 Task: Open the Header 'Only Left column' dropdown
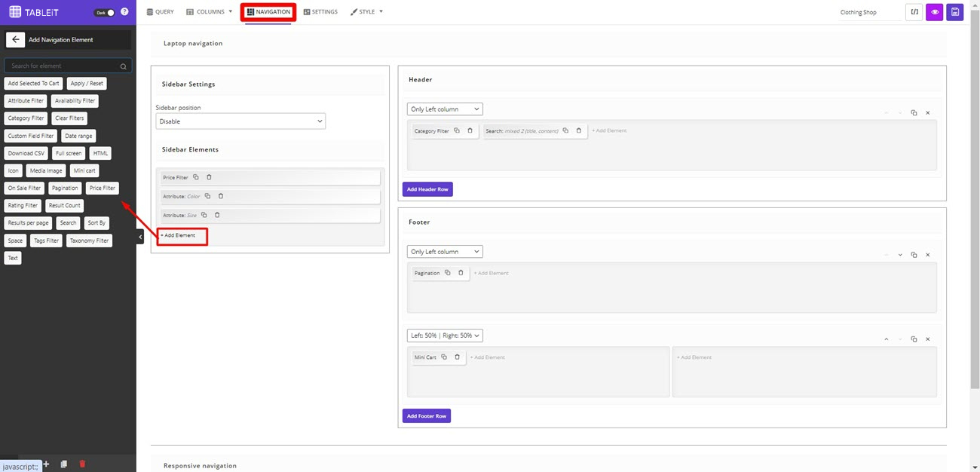[445, 109]
